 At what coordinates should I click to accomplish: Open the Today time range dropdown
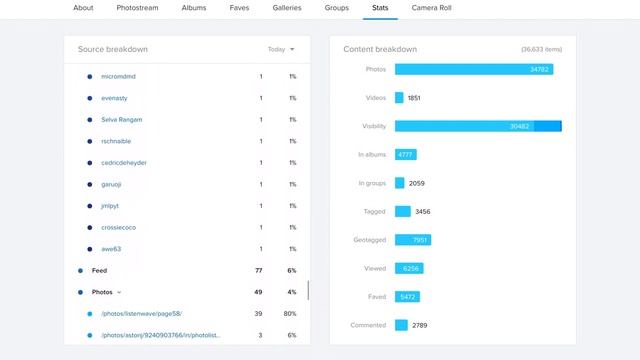pyautogui.click(x=281, y=49)
